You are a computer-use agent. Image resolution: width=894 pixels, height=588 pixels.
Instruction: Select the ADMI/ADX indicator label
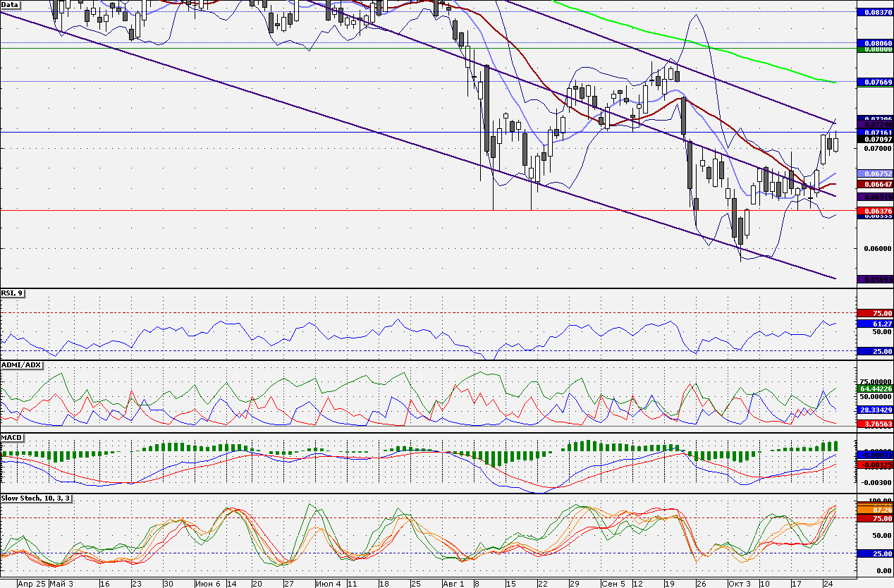pos(22,365)
